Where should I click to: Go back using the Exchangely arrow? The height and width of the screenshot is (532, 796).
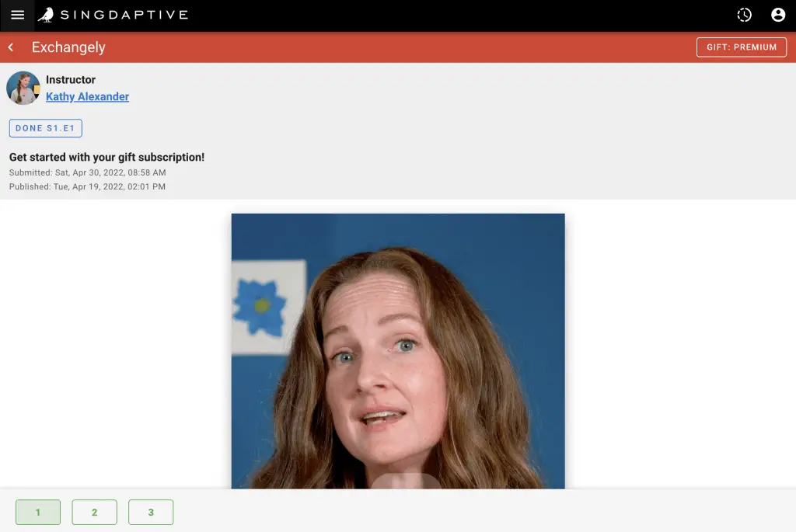(x=11, y=47)
